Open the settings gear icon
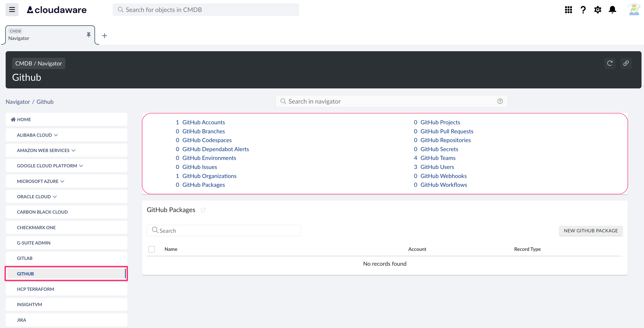The height and width of the screenshot is (328, 644). tap(598, 10)
